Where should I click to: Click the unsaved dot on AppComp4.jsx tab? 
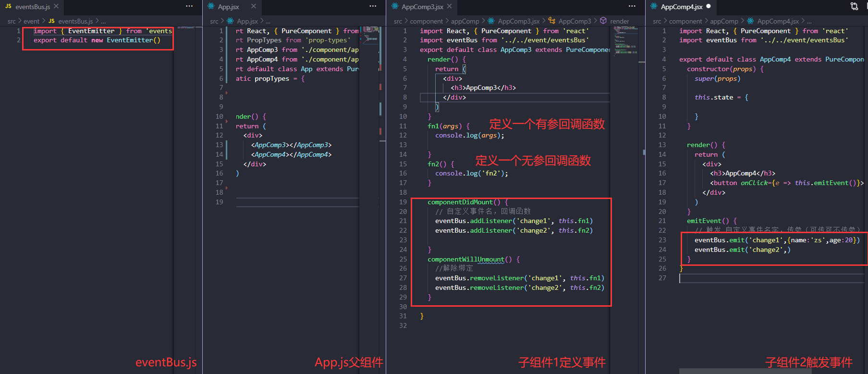point(708,6)
